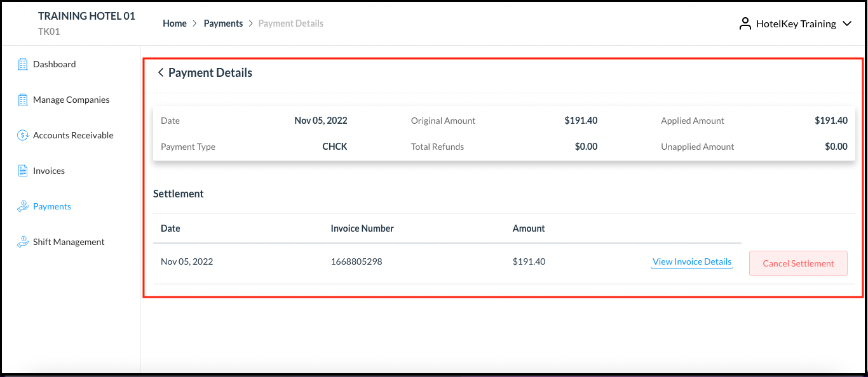868x377 pixels.
Task: Go to Shift Management
Action: (x=69, y=242)
